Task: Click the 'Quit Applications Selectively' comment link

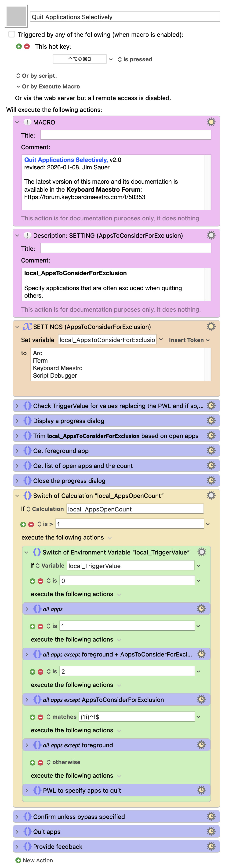Action: (66, 160)
